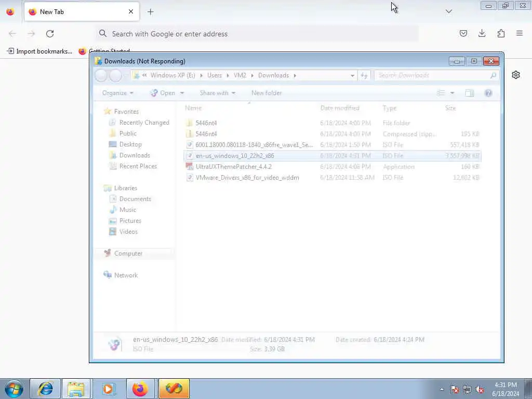Image resolution: width=532 pixels, height=399 pixels.
Task: Select the 5446nt4 file folder
Action: [x=332, y=123]
